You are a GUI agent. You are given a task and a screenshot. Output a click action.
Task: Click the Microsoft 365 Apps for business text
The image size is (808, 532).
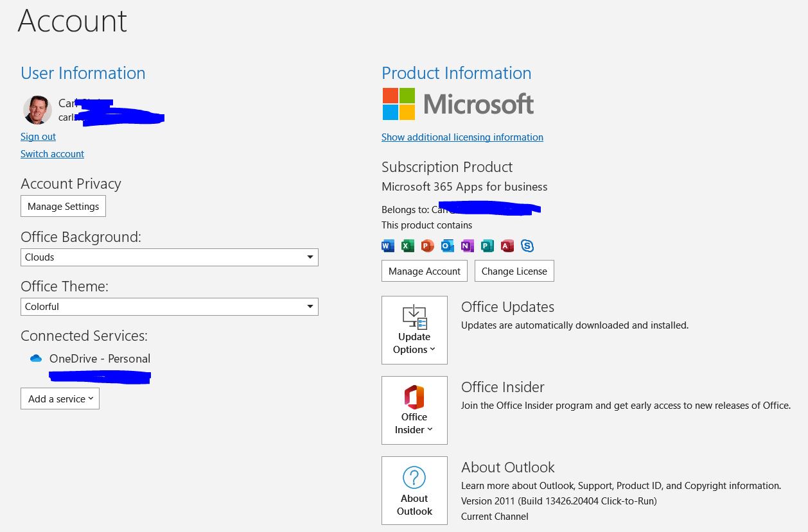point(464,187)
